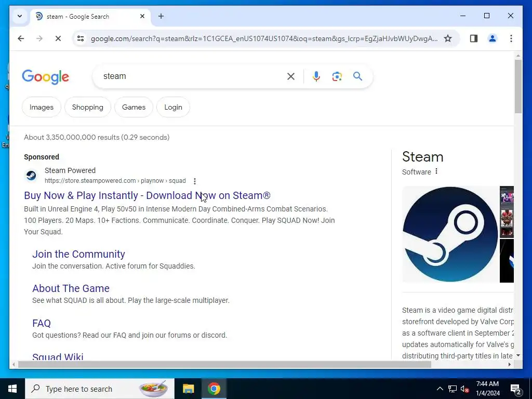Filter results by Games
Screen dimensions: 532x399
pyautogui.click(x=134, y=107)
